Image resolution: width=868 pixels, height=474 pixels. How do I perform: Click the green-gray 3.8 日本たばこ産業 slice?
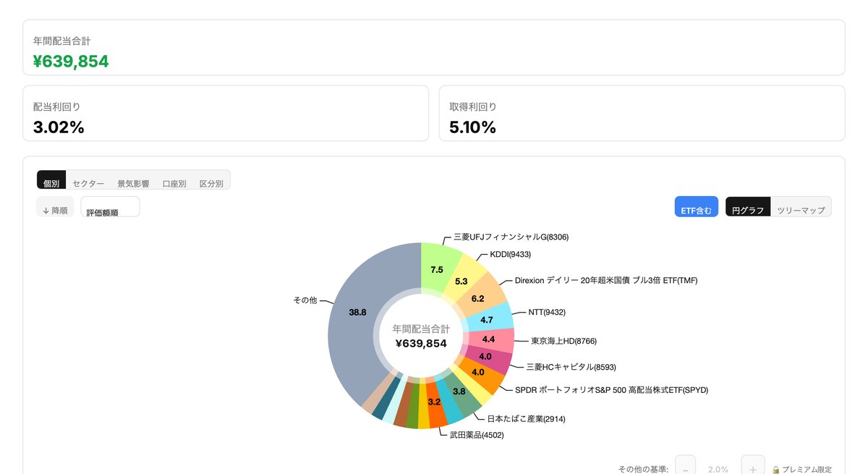click(459, 392)
